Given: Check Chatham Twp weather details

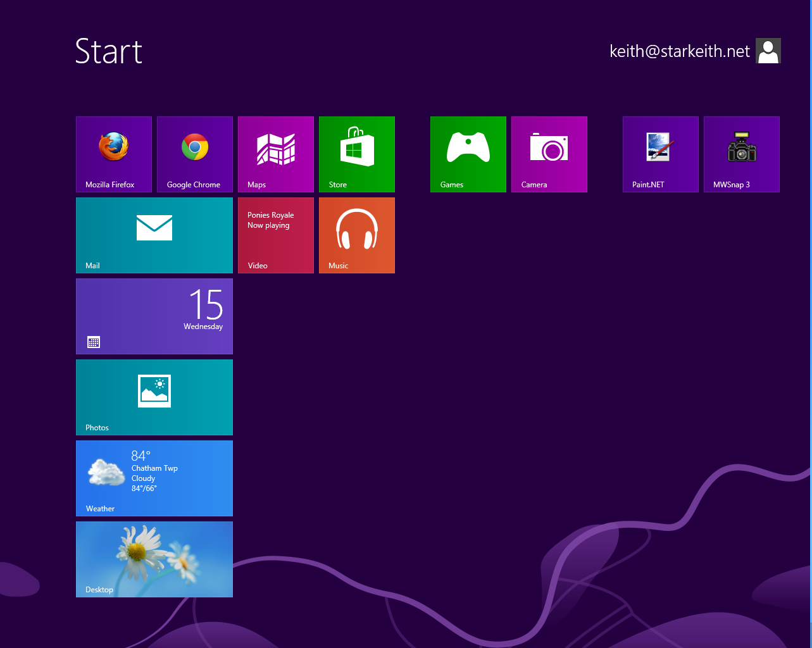Looking at the screenshot, I should [154, 478].
